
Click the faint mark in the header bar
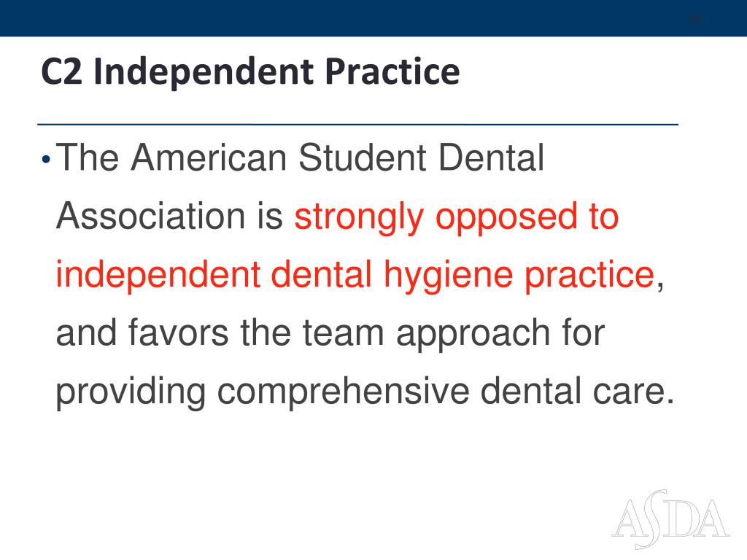point(695,19)
